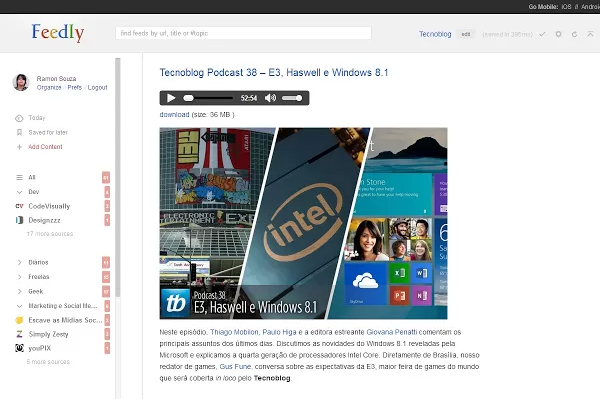Open the CodeVisually feed
The width and height of the screenshot is (600, 400).
point(49,206)
